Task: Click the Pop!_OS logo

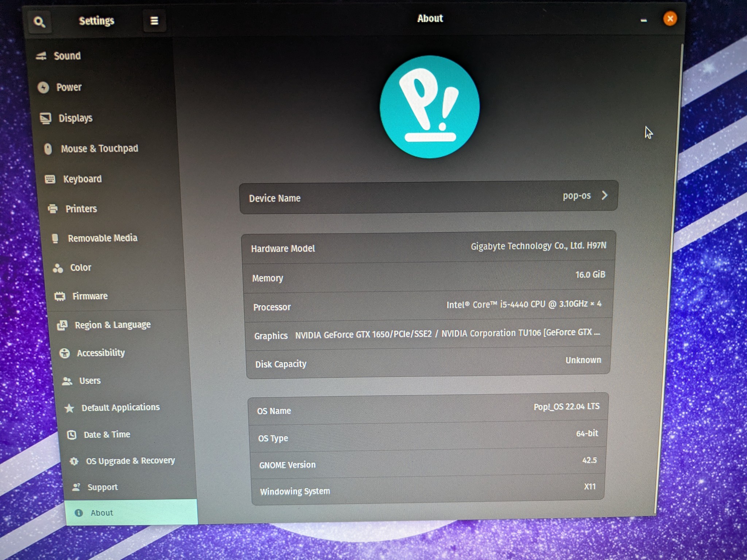Action: [x=430, y=107]
